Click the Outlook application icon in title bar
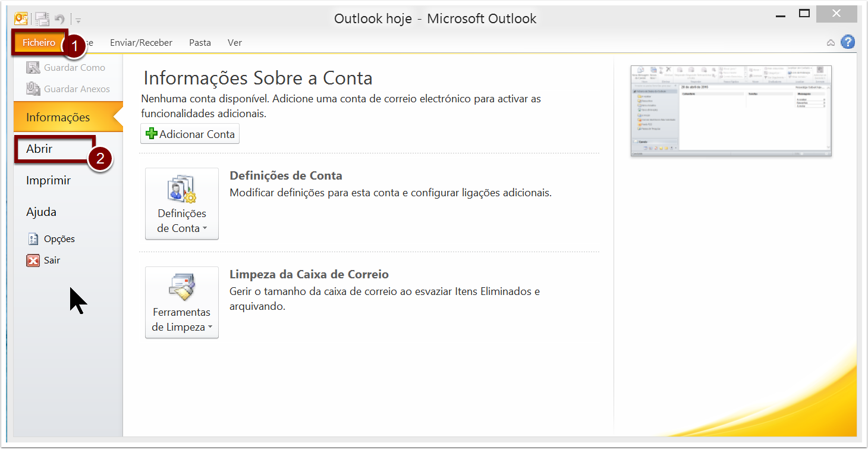 (x=21, y=19)
